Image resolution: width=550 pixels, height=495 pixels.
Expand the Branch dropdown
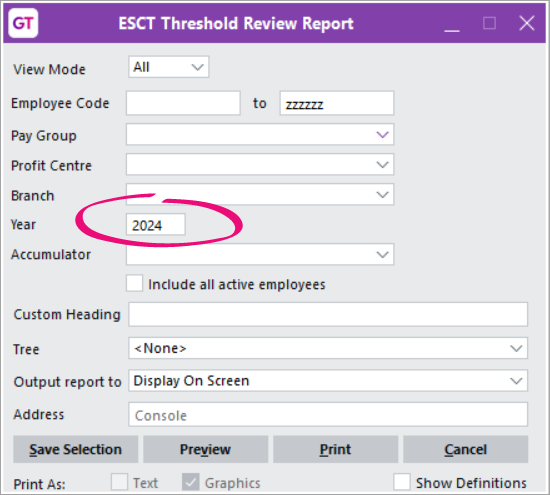pos(260,194)
